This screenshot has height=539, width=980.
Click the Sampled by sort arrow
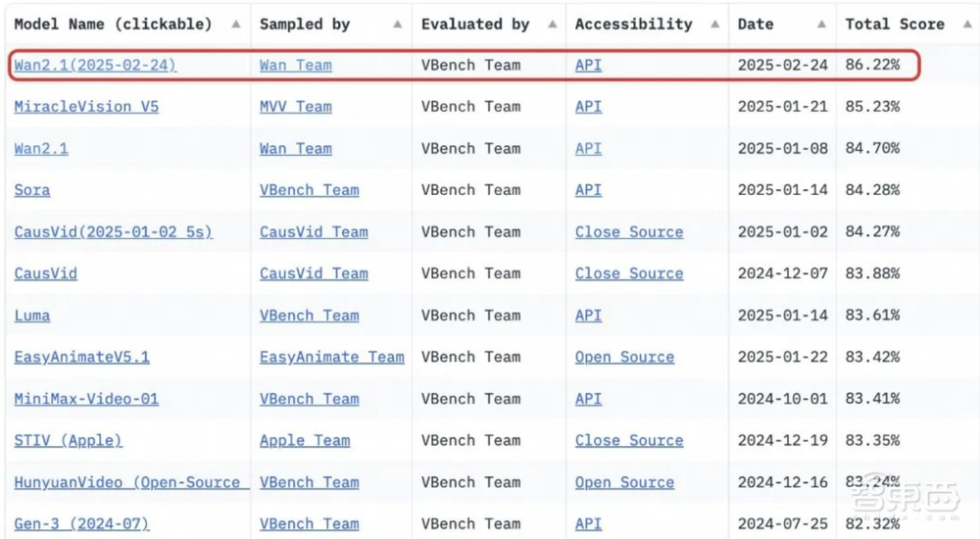coord(397,24)
